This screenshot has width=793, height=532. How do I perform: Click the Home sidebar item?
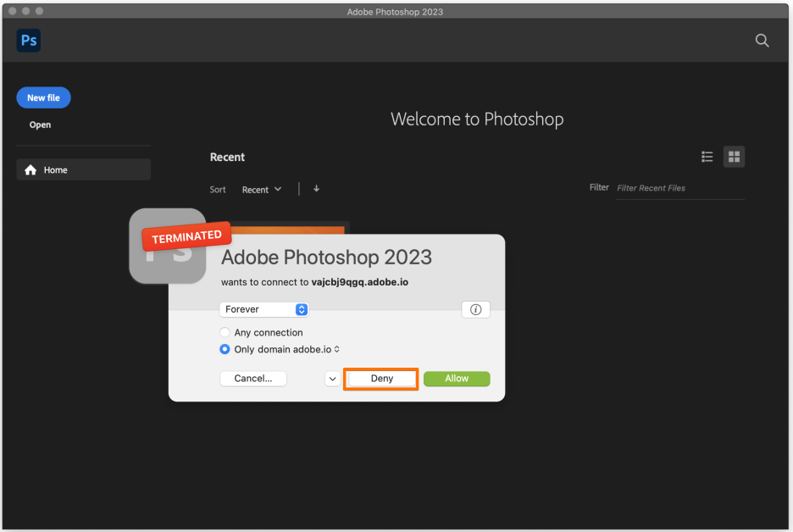[x=83, y=170]
